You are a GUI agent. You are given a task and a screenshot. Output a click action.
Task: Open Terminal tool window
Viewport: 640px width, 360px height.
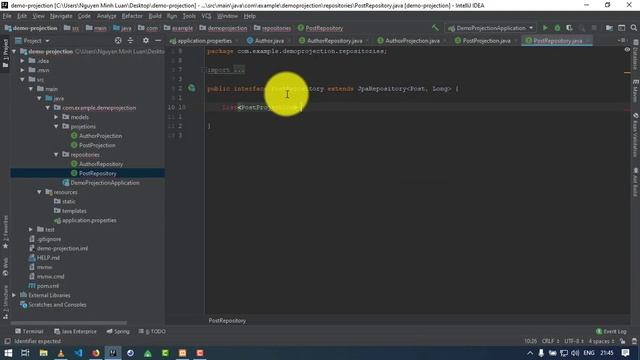pyautogui.click(x=29, y=331)
